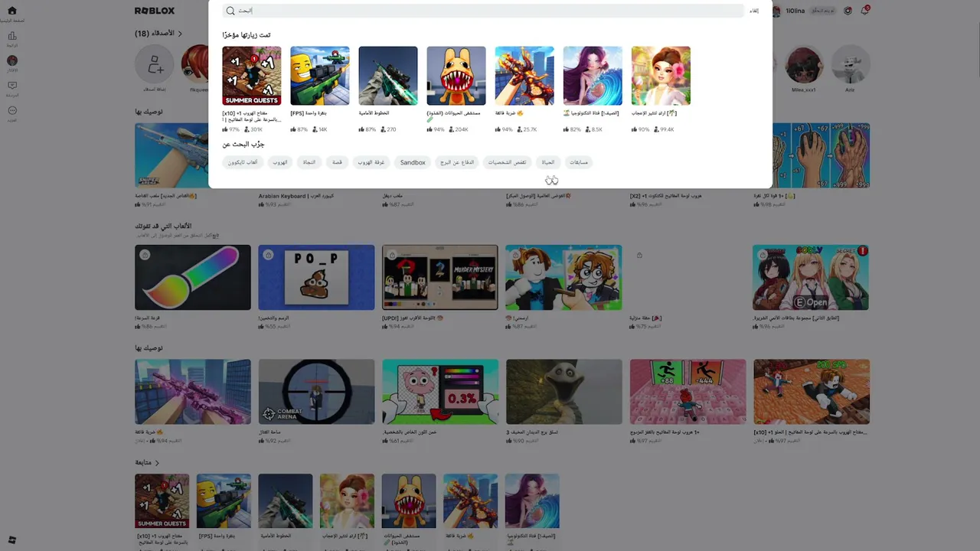Open the PO_P poop drawing game card
Viewport: 980px width, 551px height.
click(x=316, y=278)
